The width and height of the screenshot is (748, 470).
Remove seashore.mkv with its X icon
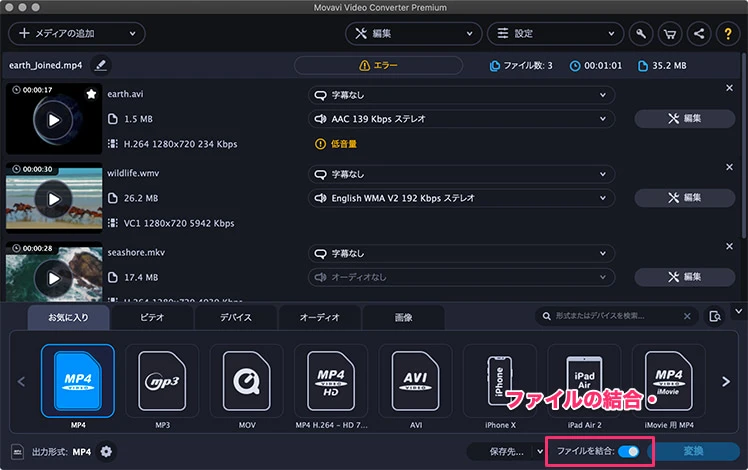[x=729, y=246]
